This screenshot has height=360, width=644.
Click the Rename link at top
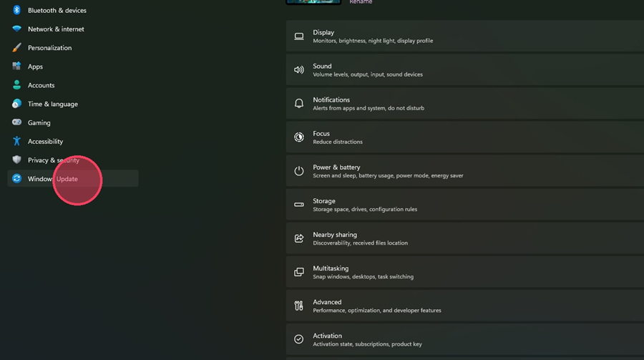(x=361, y=2)
